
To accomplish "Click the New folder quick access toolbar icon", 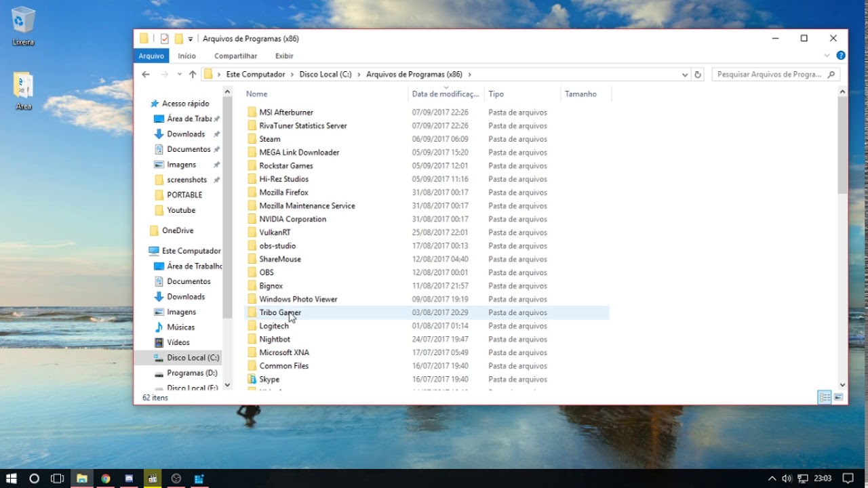I will (179, 39).
